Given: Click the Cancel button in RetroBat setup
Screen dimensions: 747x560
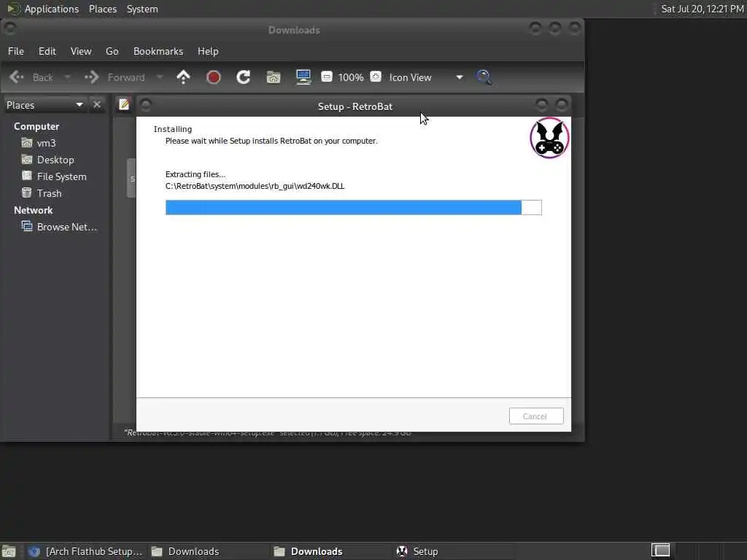Looking at the screenshot, I should 536,416.
